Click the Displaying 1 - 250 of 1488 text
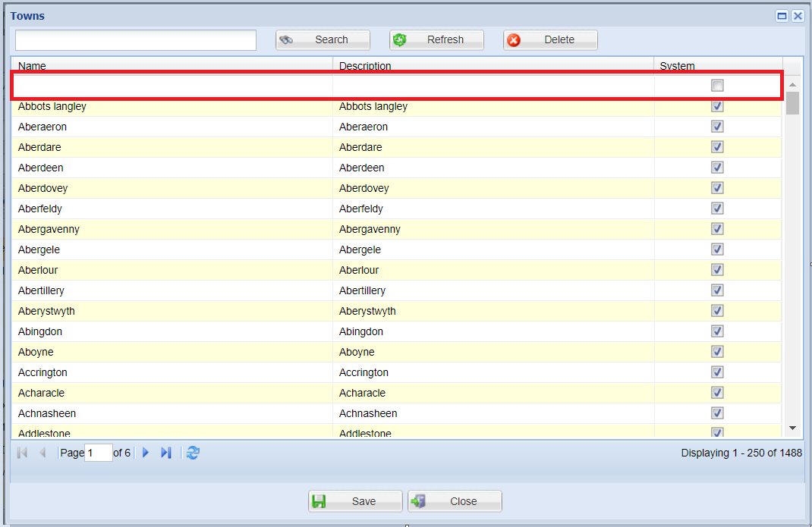 741,453
